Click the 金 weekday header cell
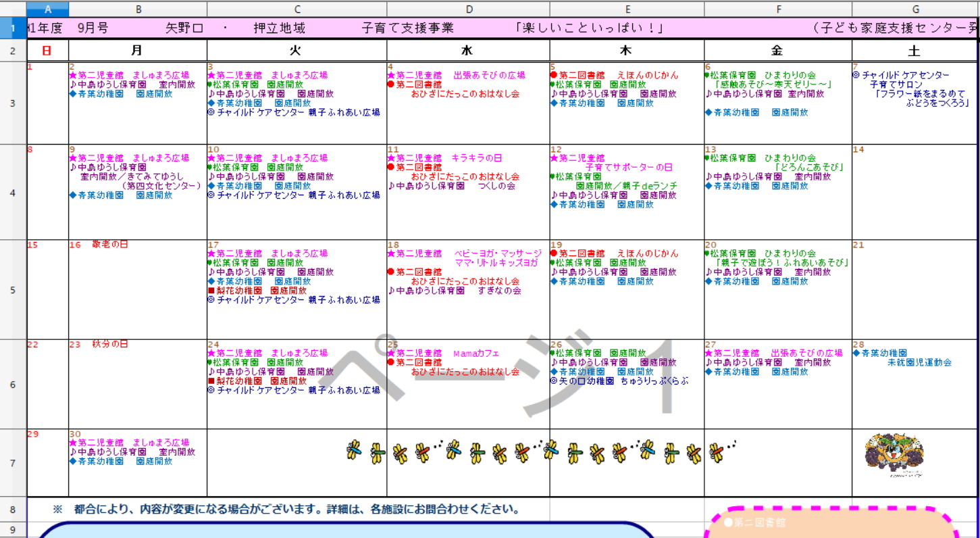980x538 pixels. tap(778, 51)
